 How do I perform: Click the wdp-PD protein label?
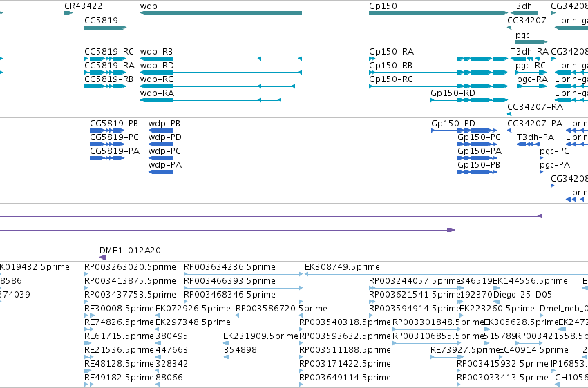tap(165, 137)
